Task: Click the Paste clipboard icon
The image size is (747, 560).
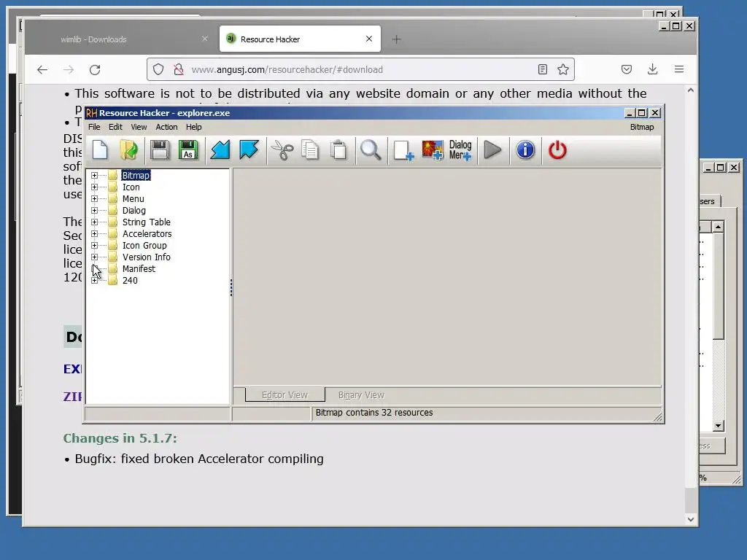Action: point(338,150)
